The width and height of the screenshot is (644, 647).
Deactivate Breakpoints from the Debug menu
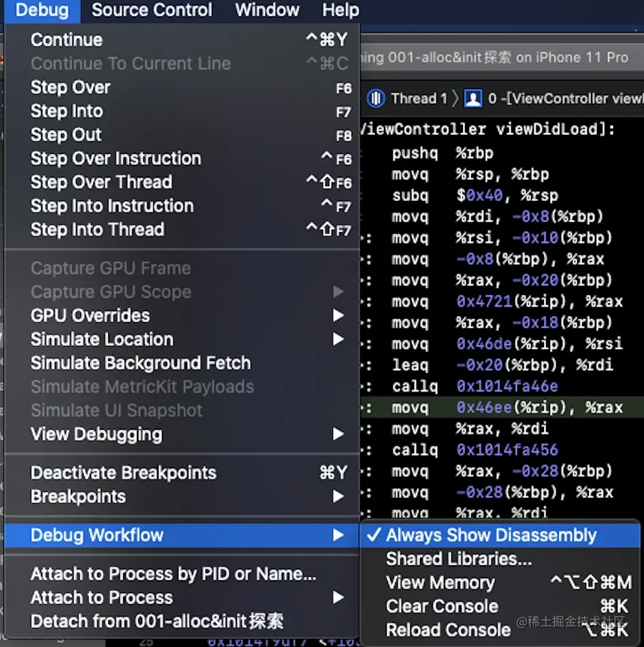[x=123, y=473]
